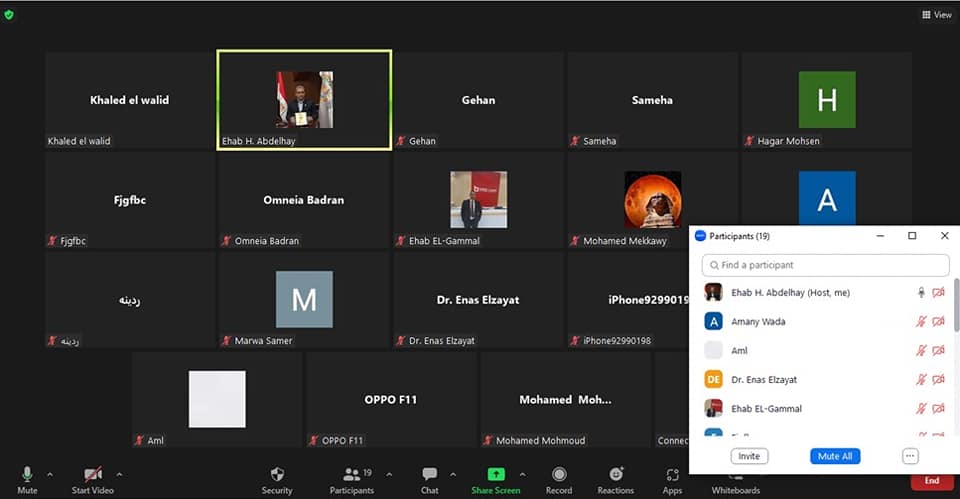The height and width of the screenshot is (499, 960).
Task: Click Amany Wada's video off icon
Action: click(x=938, y=321)
